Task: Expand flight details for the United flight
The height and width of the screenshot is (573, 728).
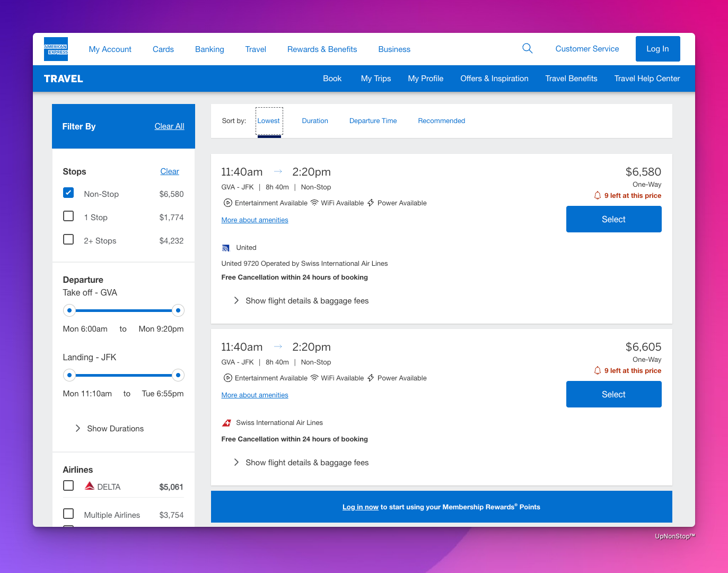Action: 301,301
